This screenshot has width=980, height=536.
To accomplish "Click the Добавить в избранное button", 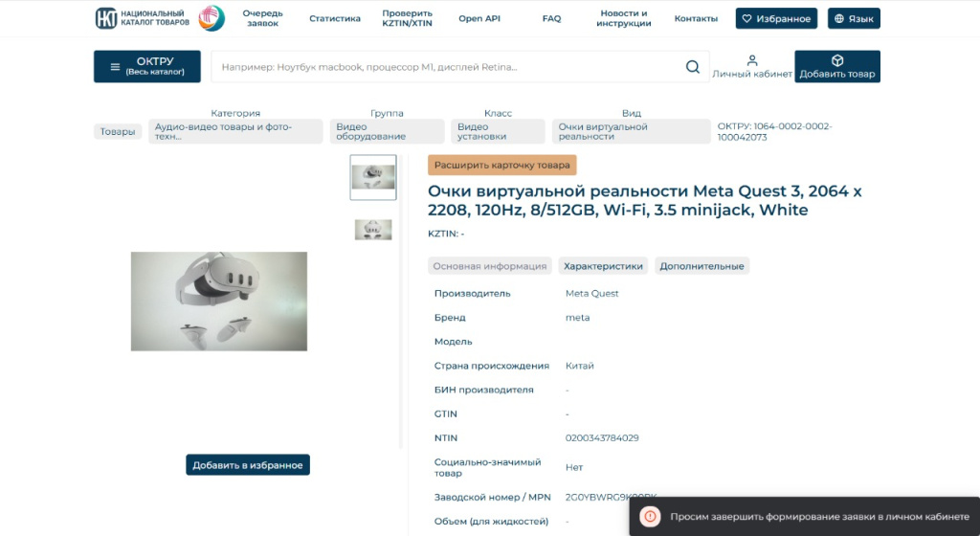I will point(248,465).
